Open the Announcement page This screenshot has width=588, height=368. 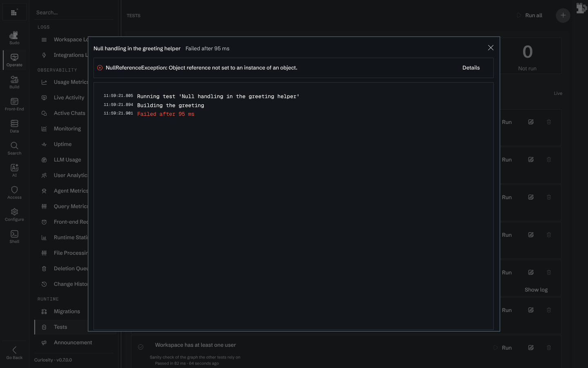pyautogui.click(x=73, y=343)
